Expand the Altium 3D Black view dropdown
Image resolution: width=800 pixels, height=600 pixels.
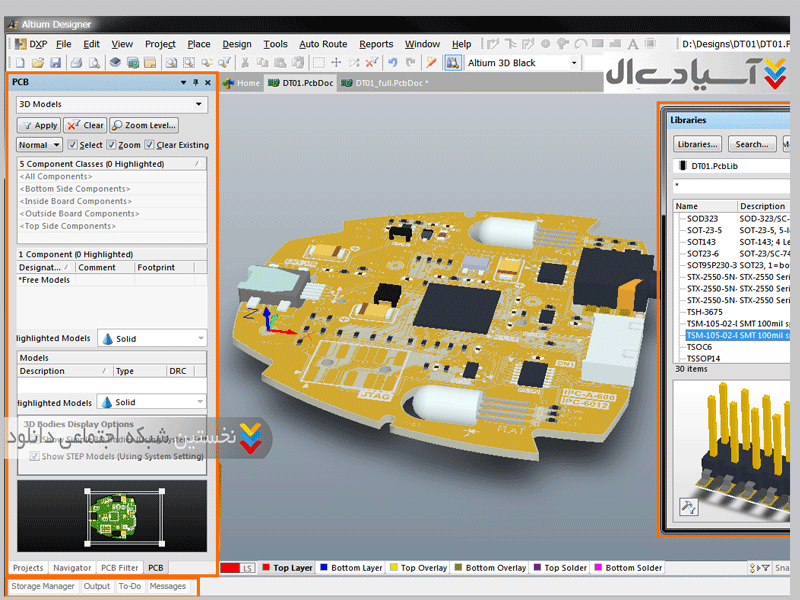click(574, 63)
